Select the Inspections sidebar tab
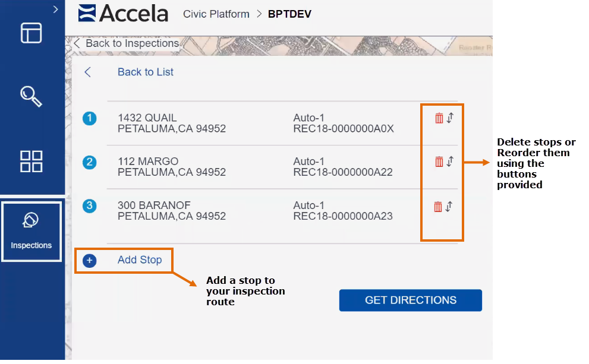Screen dimensions: 589x364 point(32,231)
